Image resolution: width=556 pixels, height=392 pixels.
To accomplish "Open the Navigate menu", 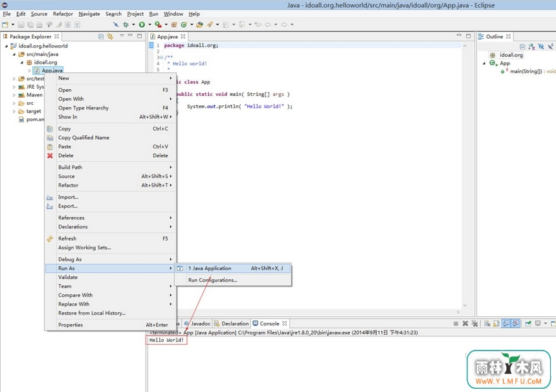I will (x=89, y=14).
